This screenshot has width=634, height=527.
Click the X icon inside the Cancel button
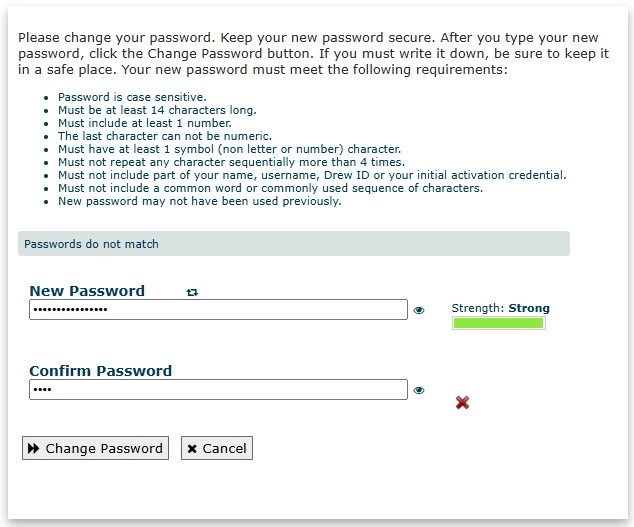pos(192,449)
